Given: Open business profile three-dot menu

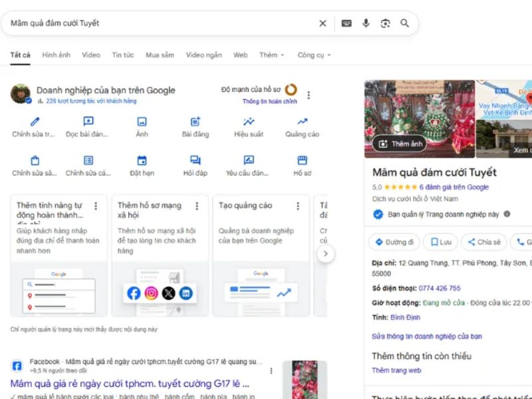Looking at the screenshot, I should 309,95.
